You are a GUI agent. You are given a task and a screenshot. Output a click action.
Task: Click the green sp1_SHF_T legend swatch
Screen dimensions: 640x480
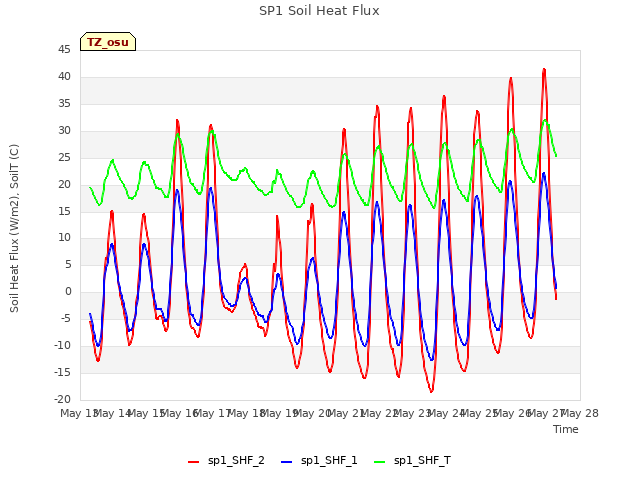pos(380,462)
